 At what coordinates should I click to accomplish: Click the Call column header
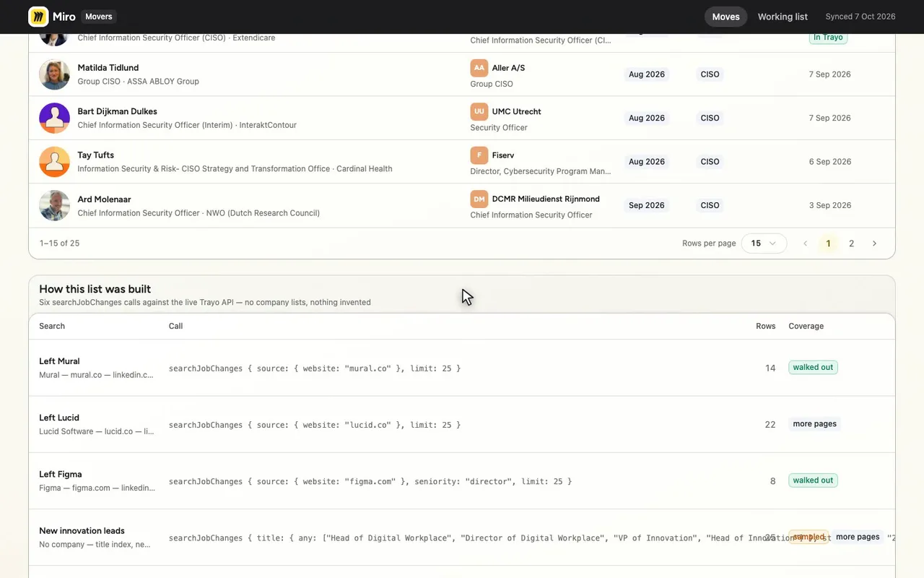(175, 327)
